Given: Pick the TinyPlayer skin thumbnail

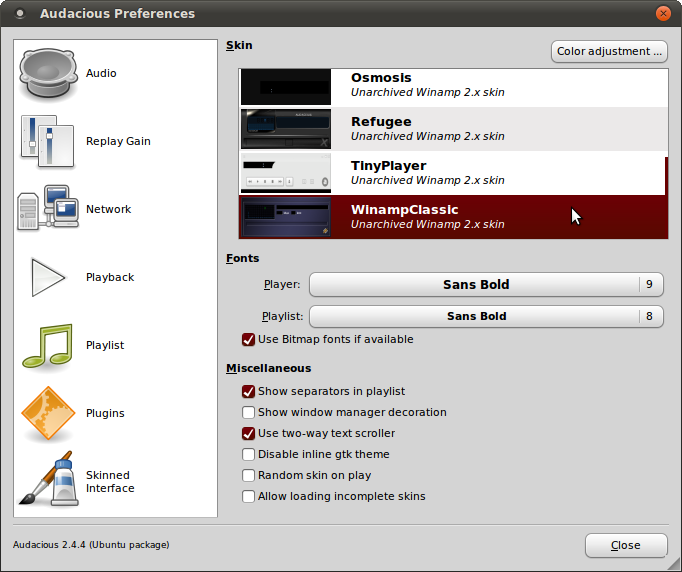Looking at the screenshot, I should (286, 173).
